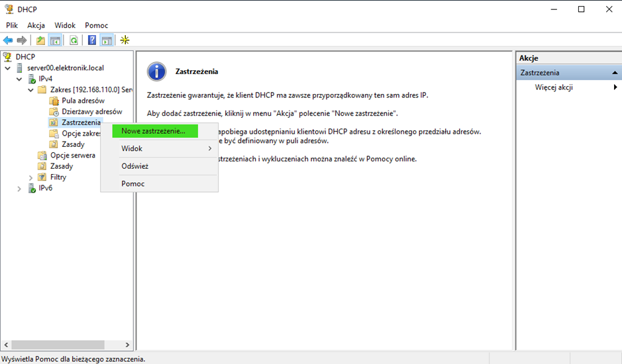Click the blue help question mark icon

92,40
